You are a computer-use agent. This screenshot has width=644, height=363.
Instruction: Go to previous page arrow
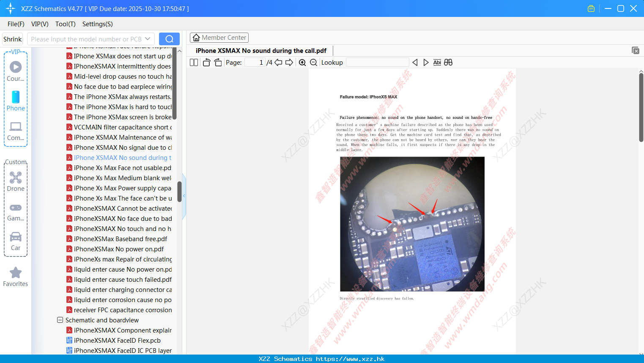(278, 63)
